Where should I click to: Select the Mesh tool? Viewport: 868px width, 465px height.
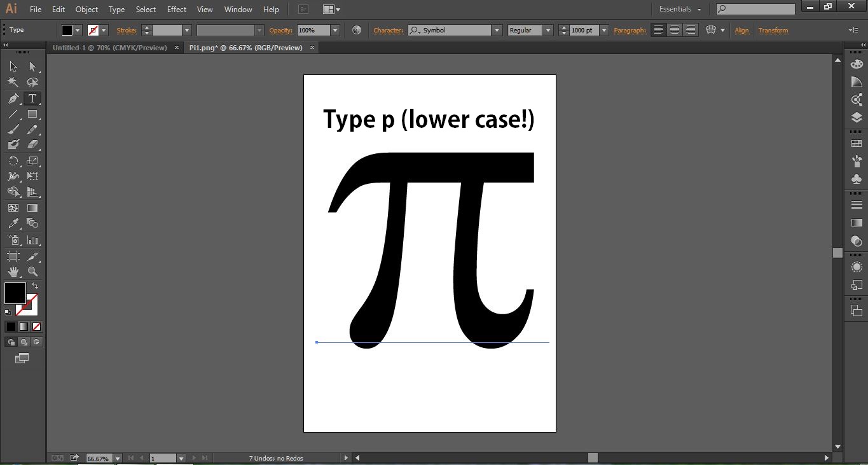(13, 208)
